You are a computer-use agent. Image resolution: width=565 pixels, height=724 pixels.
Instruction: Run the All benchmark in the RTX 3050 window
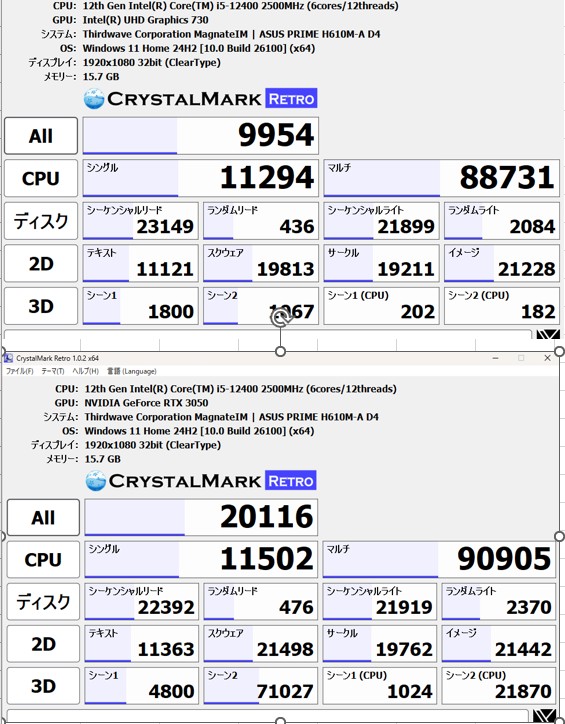coord(43,517)
